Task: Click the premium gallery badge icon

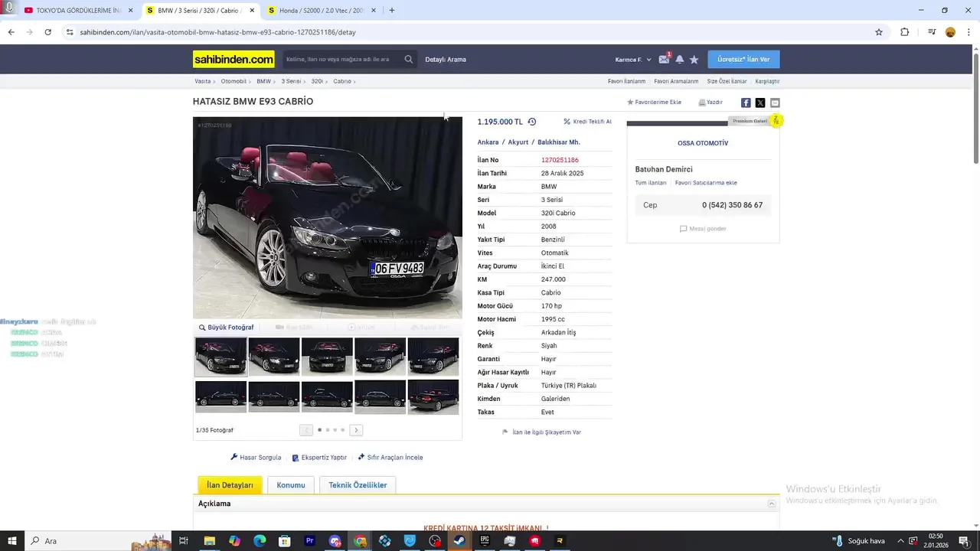Action: (x=776, y=121)
